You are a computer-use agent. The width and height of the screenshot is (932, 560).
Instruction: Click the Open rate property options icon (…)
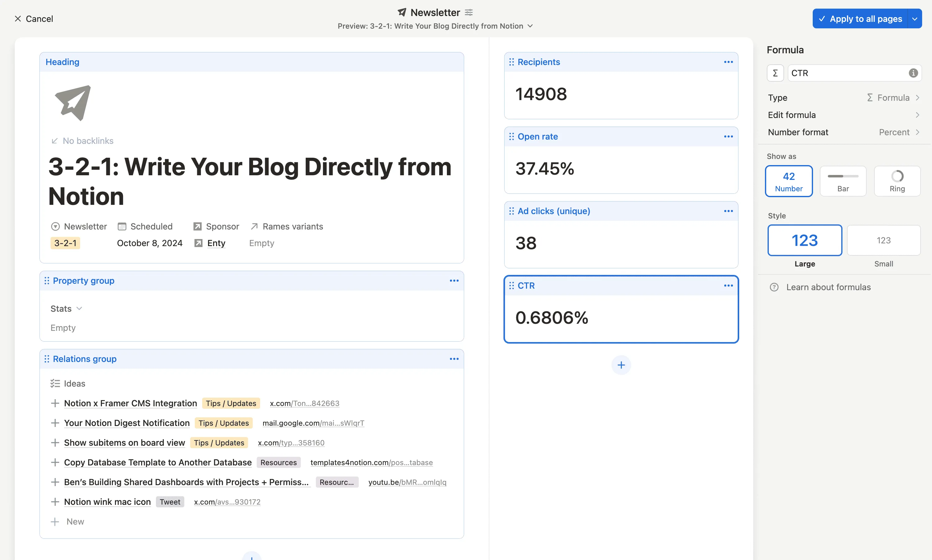point(728,136)
